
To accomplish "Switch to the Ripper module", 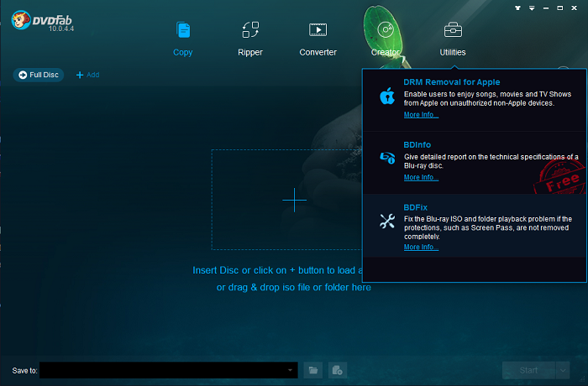I will tap(250, 39).
